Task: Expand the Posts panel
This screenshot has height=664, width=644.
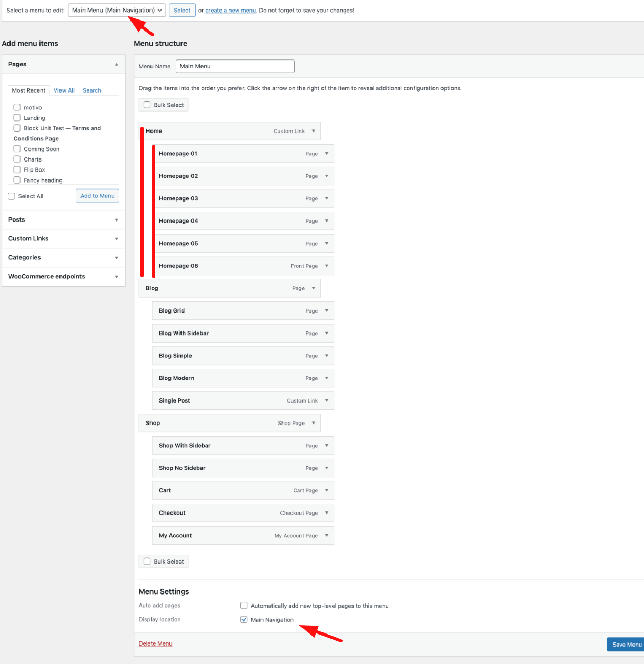Action: click(x=64, y=220)
